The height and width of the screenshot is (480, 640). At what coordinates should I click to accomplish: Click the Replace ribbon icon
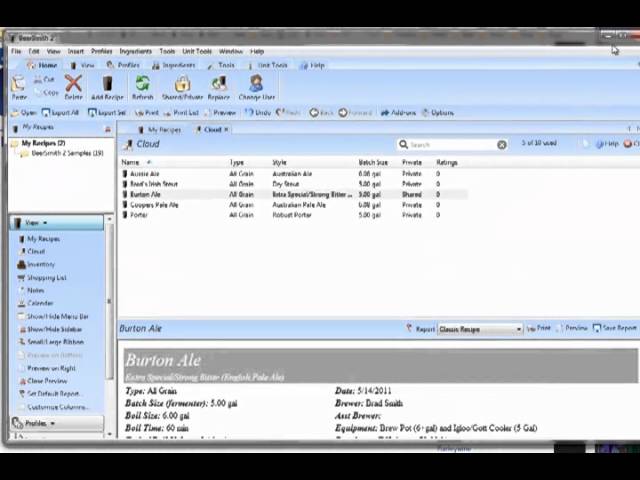tap(219, 87)
